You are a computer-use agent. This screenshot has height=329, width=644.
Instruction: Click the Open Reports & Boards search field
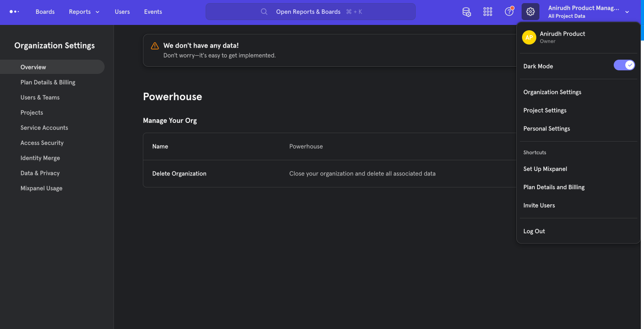pos(311,12)
